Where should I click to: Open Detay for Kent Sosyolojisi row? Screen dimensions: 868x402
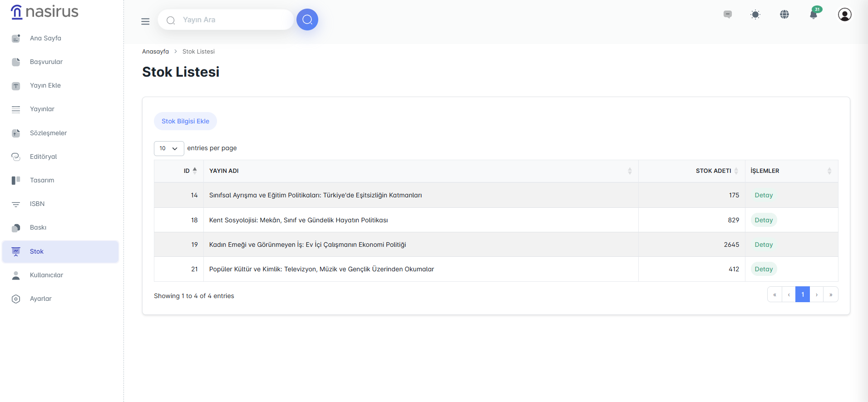coord(764,220)
